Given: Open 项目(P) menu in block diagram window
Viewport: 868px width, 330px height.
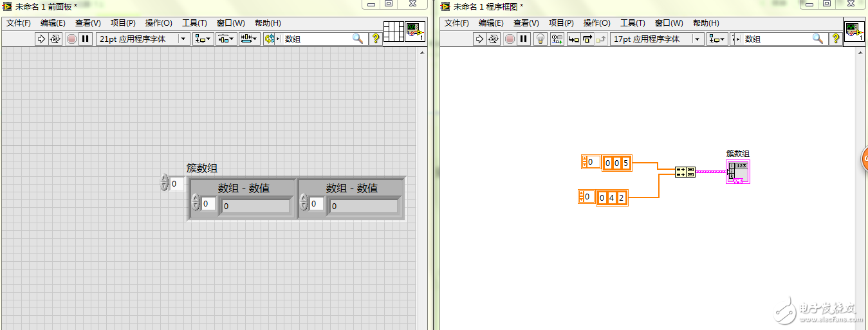Looking at the screenshot, I should (561, 23).
